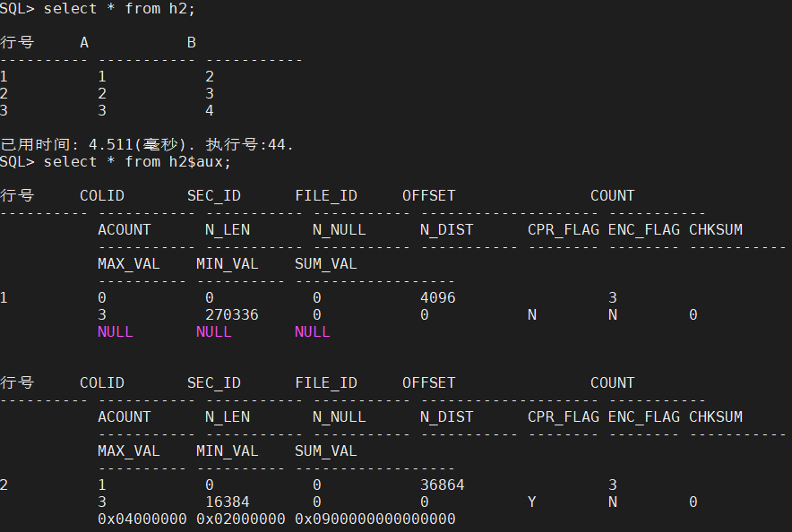Click SUM_VAL value 0x0900000000000000

(375, 519)
